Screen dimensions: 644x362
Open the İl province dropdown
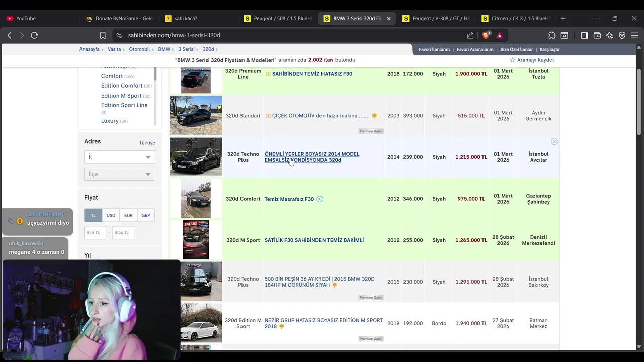tap(120, 157)
